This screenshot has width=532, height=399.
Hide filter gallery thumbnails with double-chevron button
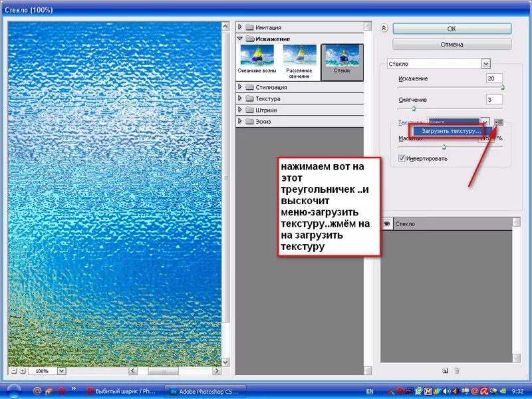384,28
